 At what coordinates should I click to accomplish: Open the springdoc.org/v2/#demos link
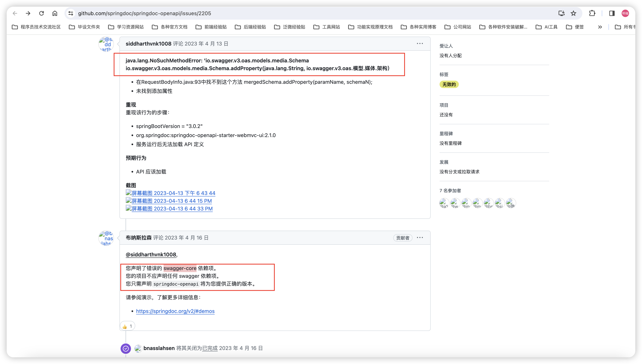[175, 311]
